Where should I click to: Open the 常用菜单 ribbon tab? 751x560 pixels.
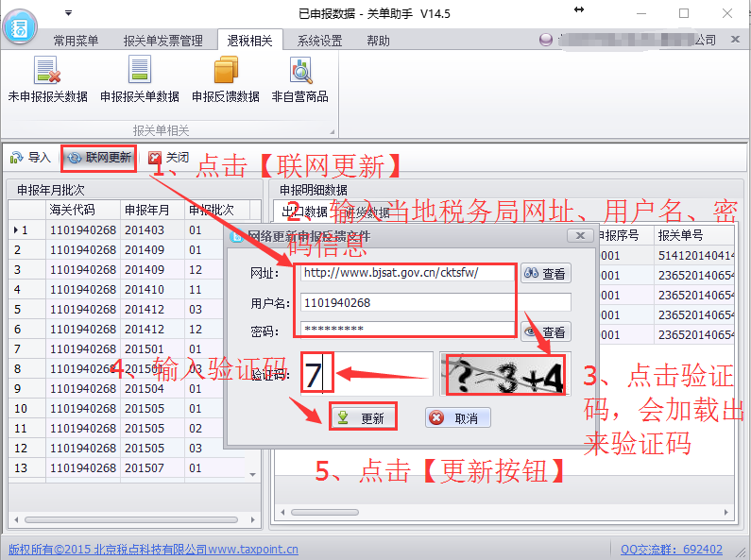click(76, 41)
